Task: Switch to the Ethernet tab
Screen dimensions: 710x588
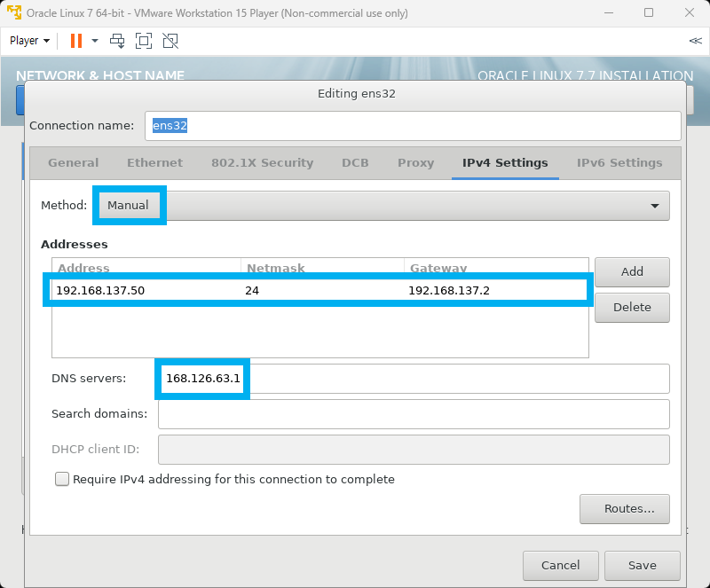Action: [x=154, y=163]
